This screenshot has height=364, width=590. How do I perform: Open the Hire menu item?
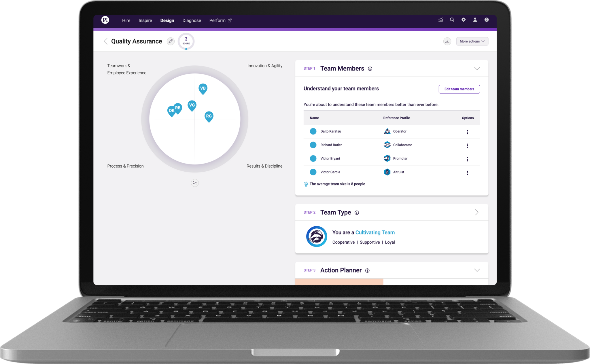126,20
